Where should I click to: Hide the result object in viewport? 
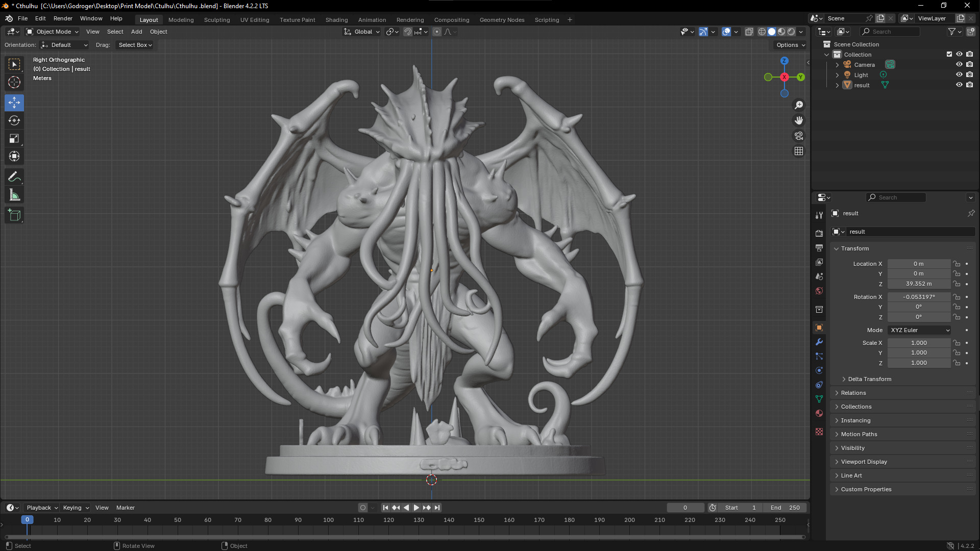point(959,85)
